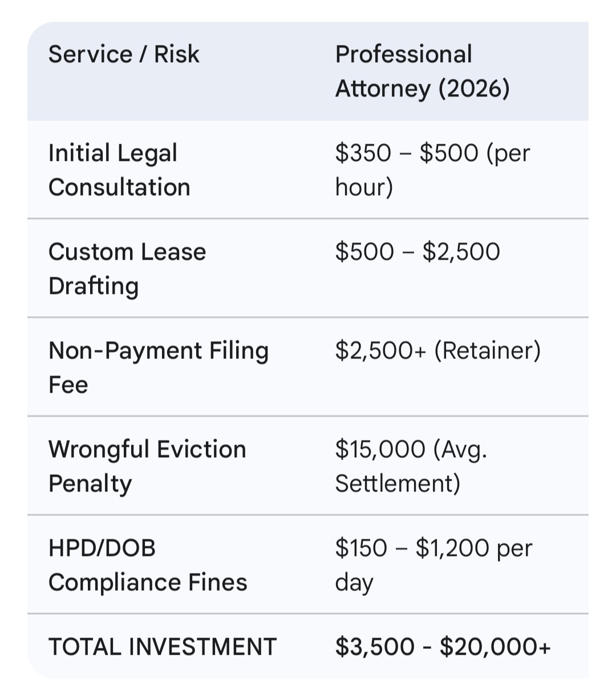This screenshot has width=616, height=698.
Task: Select the TOTAL INVESTMENT row label
Action: pyautogui.click(x=163, y=647)
